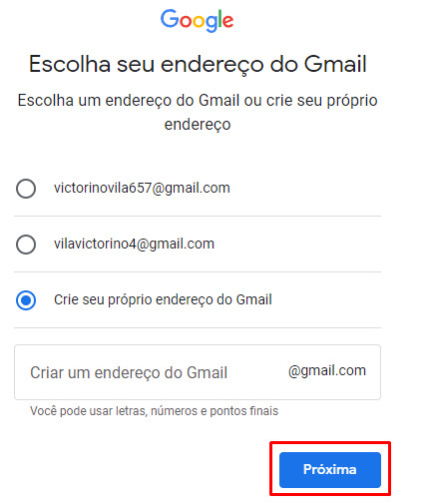Click the Crie seu próprio endereço do Gmail label
433x504 pixels.
click(x=163, y=300)
